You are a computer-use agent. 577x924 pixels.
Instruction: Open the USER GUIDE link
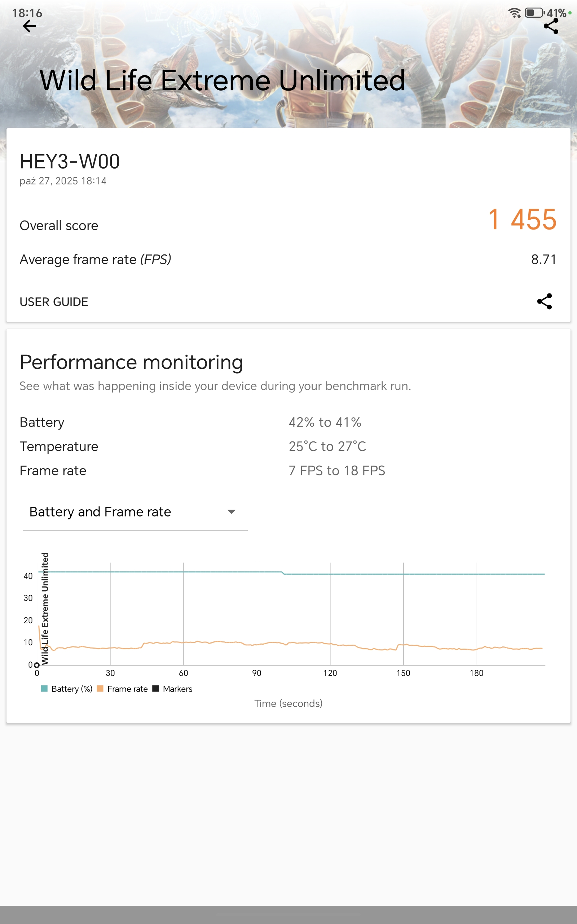(x=54, y=302)
